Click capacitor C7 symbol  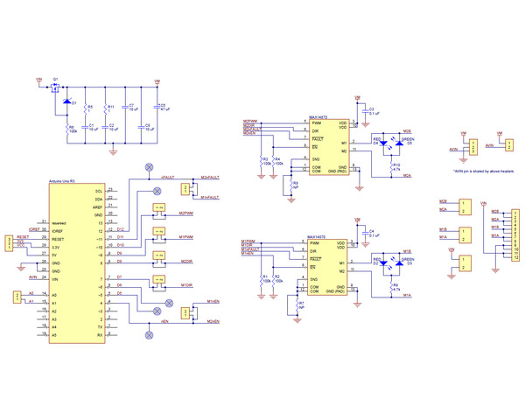(x=125, y=107)
